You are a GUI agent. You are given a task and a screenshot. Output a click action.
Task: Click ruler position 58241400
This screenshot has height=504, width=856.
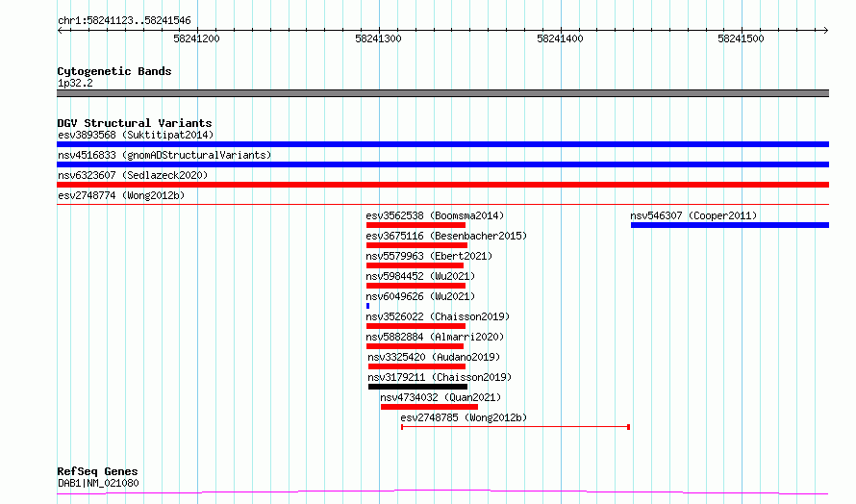(560, 38)
